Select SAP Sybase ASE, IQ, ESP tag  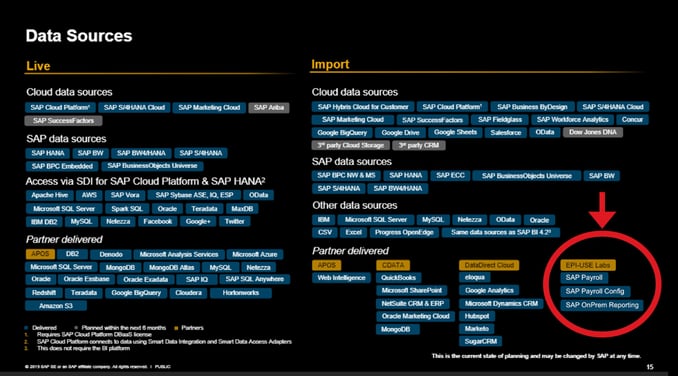point(194,195)
